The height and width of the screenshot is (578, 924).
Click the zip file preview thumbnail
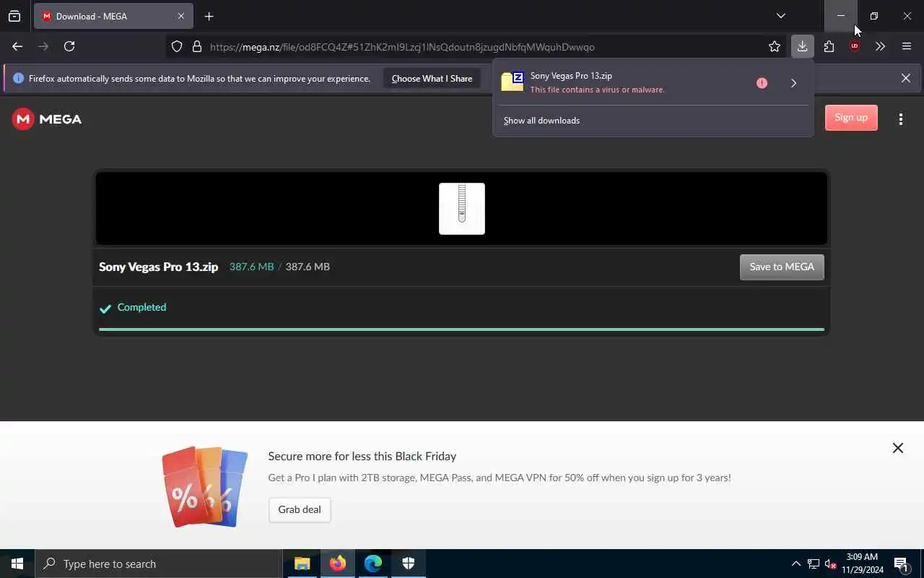(x=462, y=209)
